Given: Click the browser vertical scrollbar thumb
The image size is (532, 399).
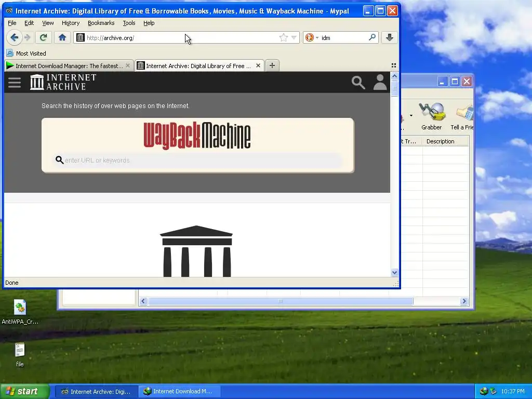Looking at the screenshot, I should click(394, 88).
